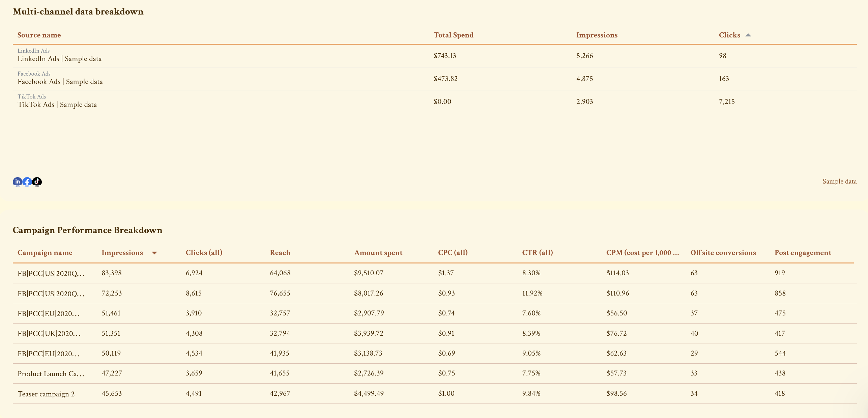The width and height of the screenshot is (868, 418).
Task: Select the Teaser campaign 2 row
Action: pos(46,394)
